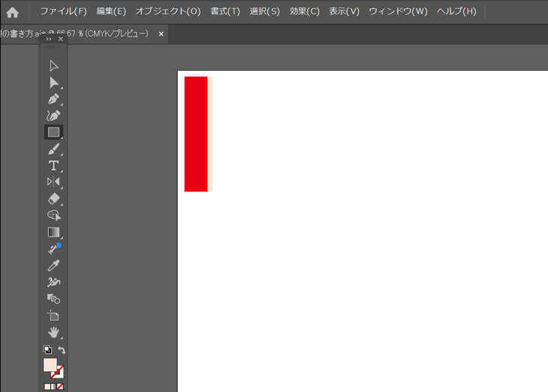This screenshot has width=548, height=392.
Task: Select the Curvature tool
Action: pyautogui.click(x=53, y=116)
